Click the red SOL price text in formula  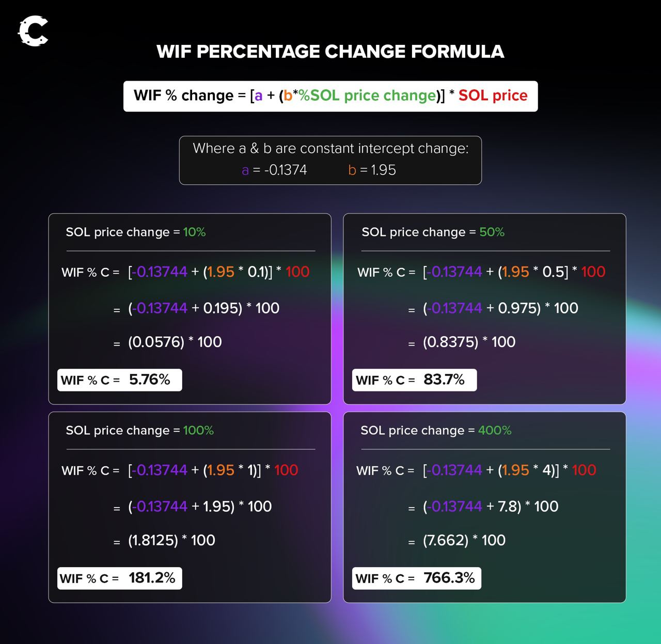tap(493, 96)
